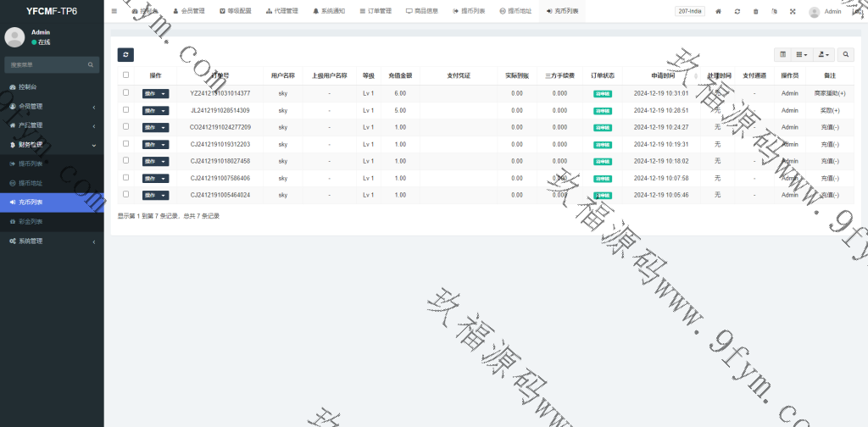
Task: Click the 207-India button in the header
Action: coord(689,12)
